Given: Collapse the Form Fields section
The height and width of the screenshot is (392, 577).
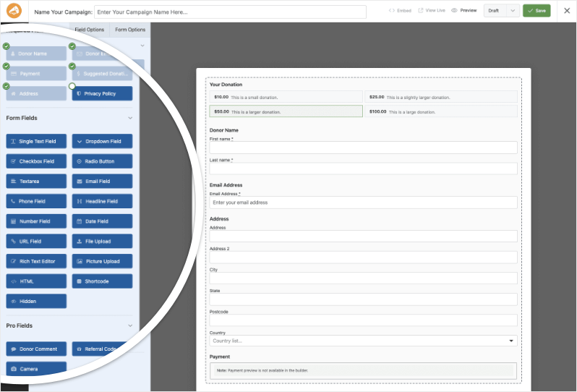Looking at the screenshot, I should pyautogui.click(x=130, y=118).
